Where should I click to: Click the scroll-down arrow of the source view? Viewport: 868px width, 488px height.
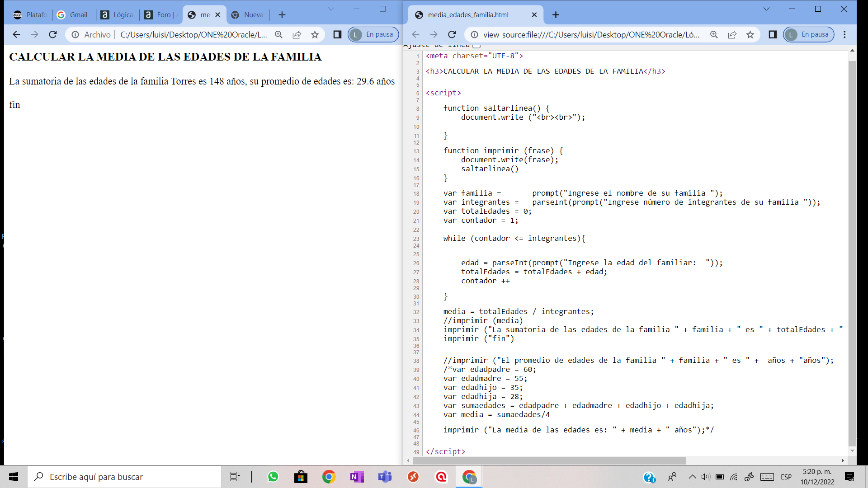(x=852, y=450)
